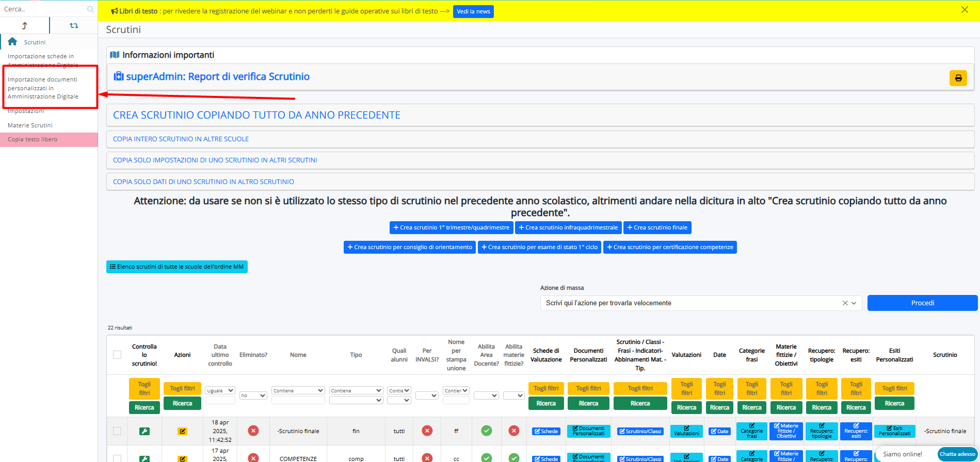Click the 'Crea scrutinio finale' button
The height and width of the screenshot is (462, 980).
(x=657, y=227)
